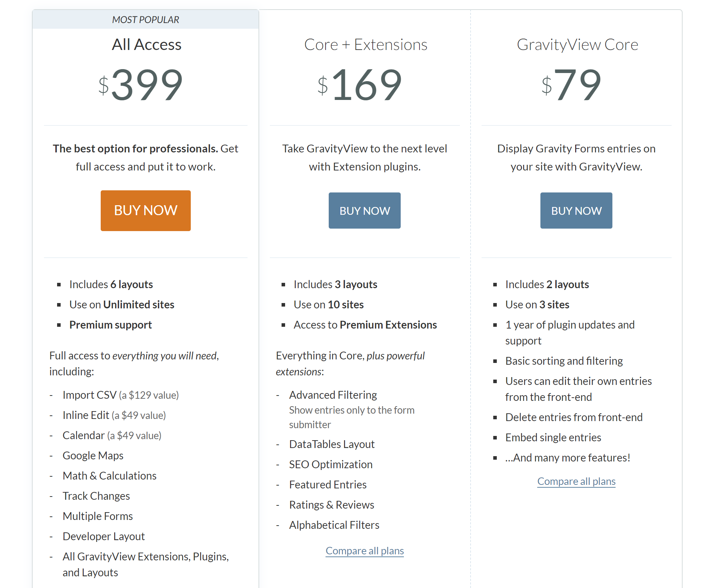Click the Google Maps feature item
The height and width of the screenshot is (588, 717).
click(x=92, y=455)
